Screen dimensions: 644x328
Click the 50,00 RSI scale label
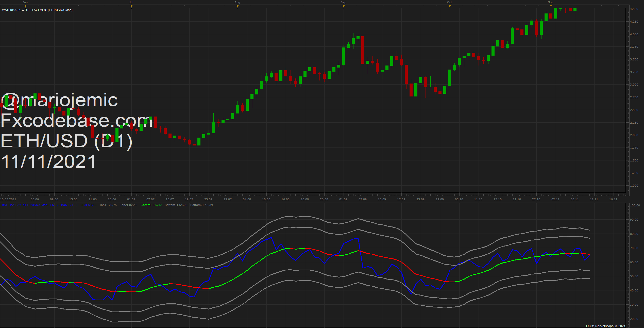pos(634,276)
